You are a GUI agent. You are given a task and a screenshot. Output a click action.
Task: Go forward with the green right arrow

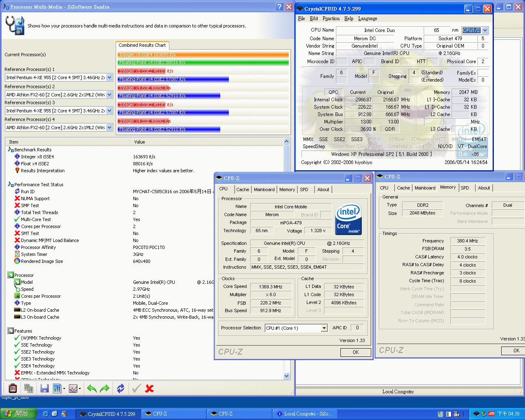point(105,388)
